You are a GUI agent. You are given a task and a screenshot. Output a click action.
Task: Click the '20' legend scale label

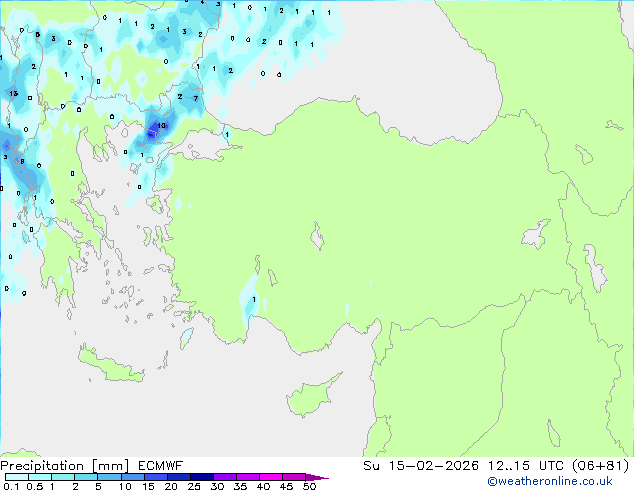171,486
